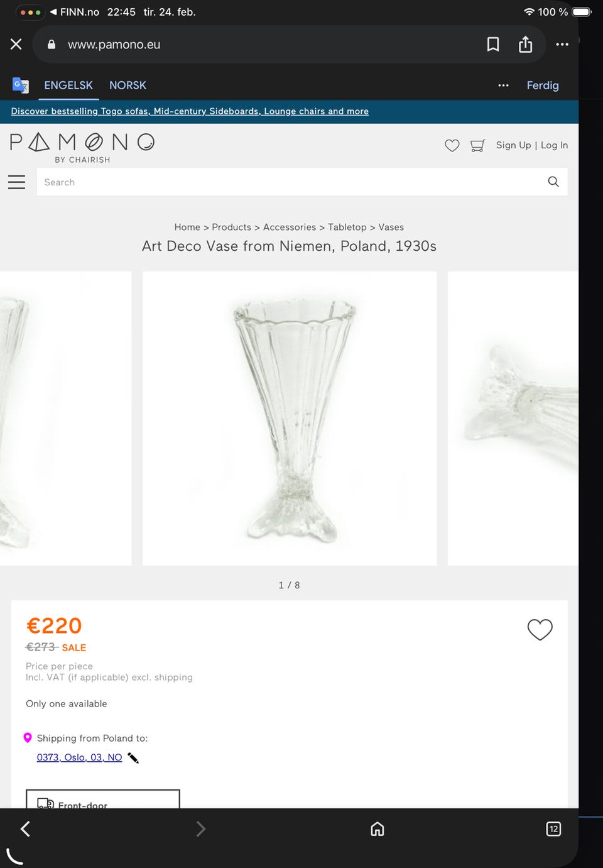Open Google Translate icon options
This screenshot has height=868, width=603.
[x=21, y=85]
